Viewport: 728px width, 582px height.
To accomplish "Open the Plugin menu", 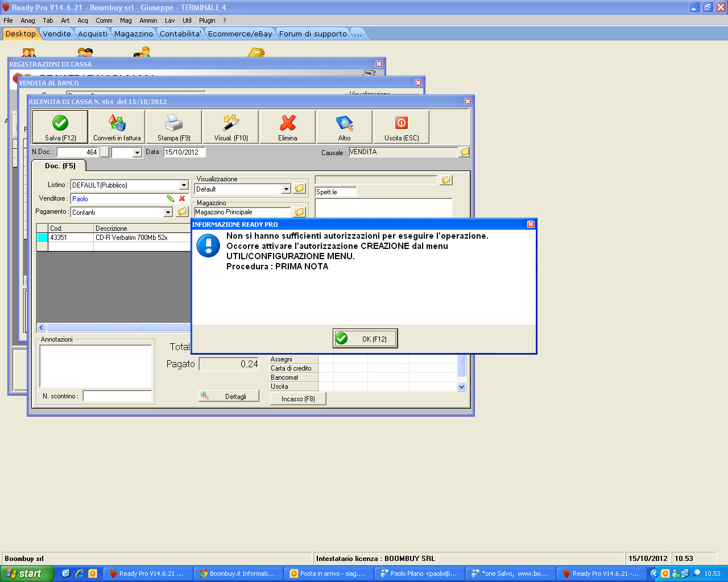I will [207, 20].
